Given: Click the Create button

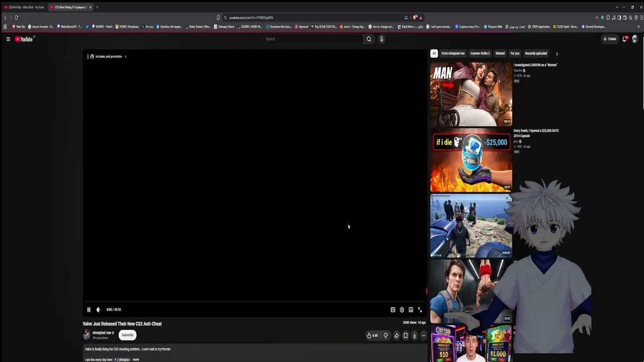Looking at the screenshot, I should (x=610, y=39).
